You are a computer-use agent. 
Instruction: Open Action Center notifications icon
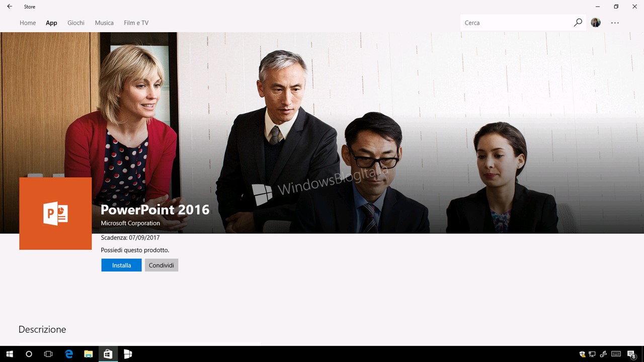[631, 354]
